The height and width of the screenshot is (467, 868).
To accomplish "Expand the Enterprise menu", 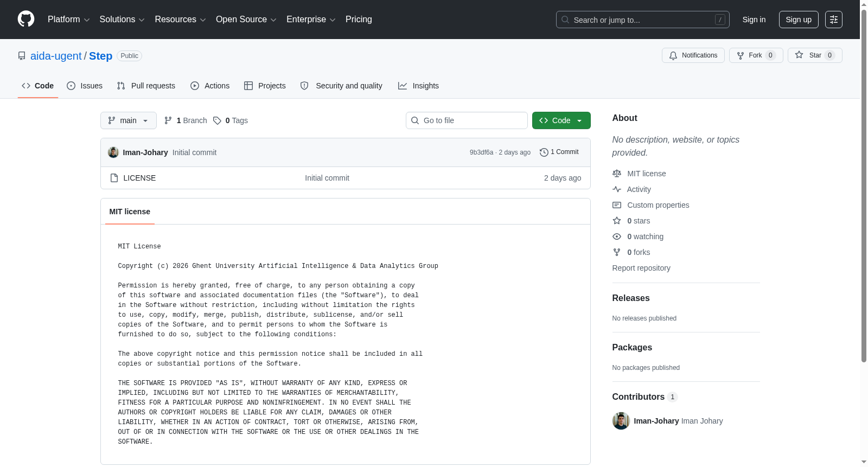I will pos(311,20).
